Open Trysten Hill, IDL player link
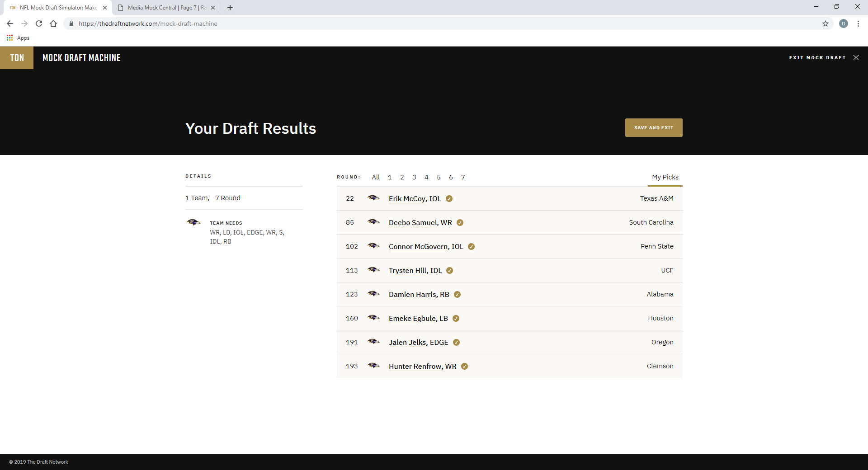Viewport: 868px width, 470px height. 415,270
